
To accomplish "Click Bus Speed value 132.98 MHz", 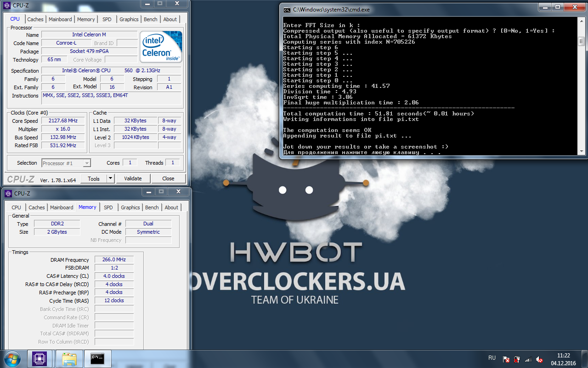I will coord(64,137).
